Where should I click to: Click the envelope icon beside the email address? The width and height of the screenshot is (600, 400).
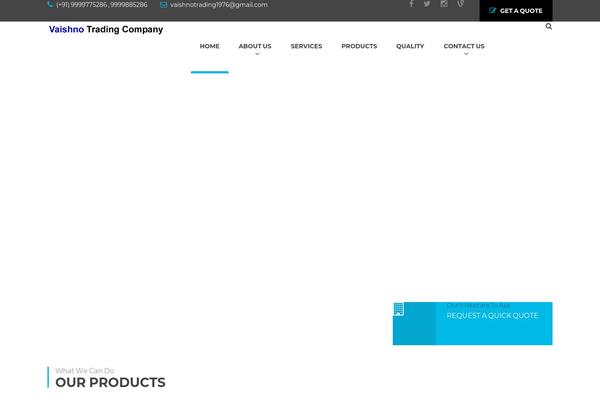[163, 5]
